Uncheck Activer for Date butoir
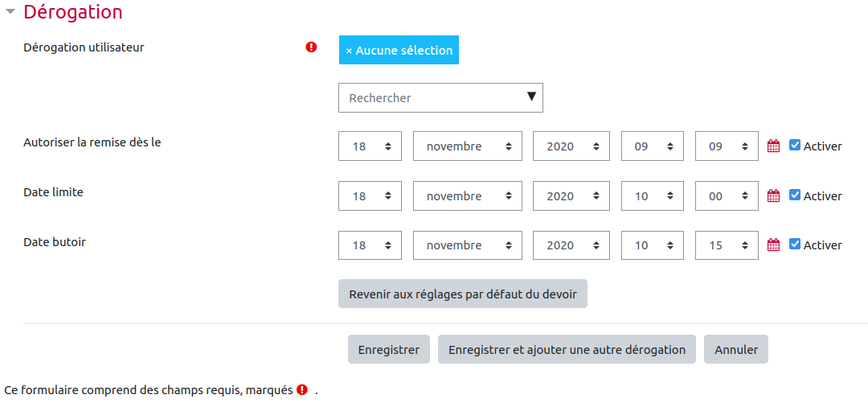The image size is (868, 403). pyautogui.click(x=794, y=245)
